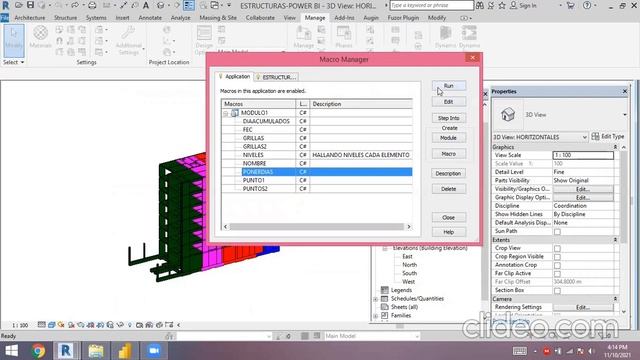Click the Edit Type button
This screenshot has width=640, height=360.
(607, 137)
